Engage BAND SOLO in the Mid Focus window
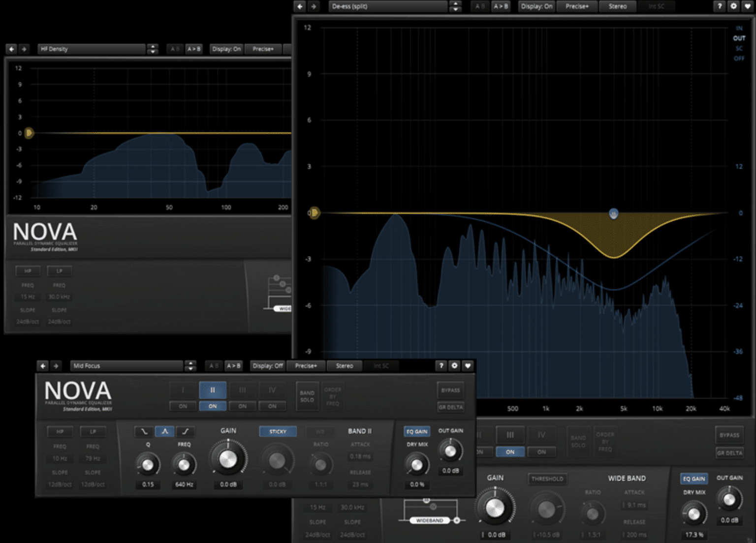Image resolution: width=756 pixels, height=543 pixels. coord(307,396)
